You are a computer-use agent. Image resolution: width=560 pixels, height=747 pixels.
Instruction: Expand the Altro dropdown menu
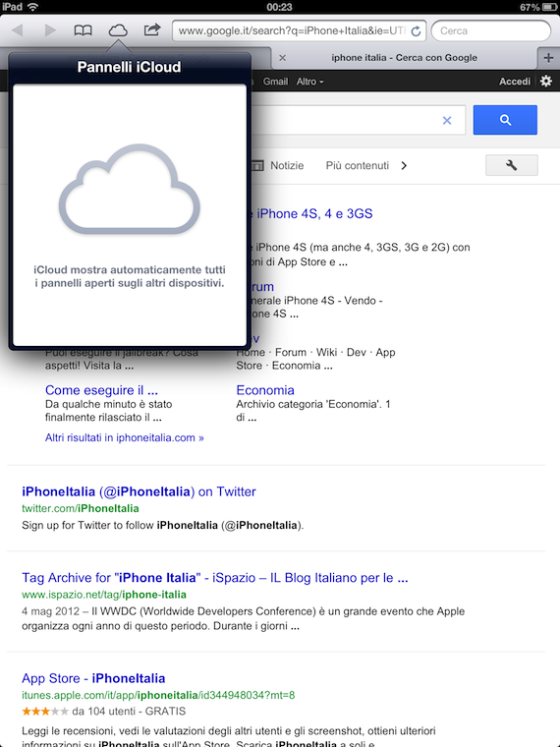pyautogui.click(x=310, y=82)
